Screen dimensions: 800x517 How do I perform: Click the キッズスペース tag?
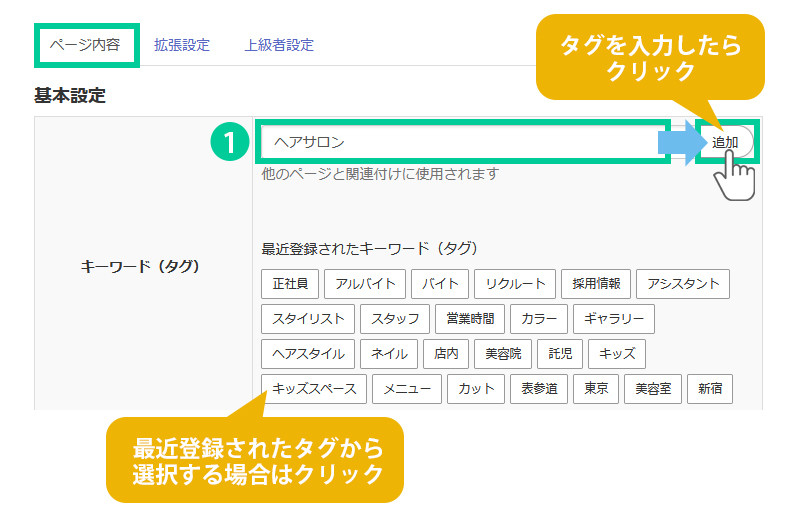[x=314, y=389]
